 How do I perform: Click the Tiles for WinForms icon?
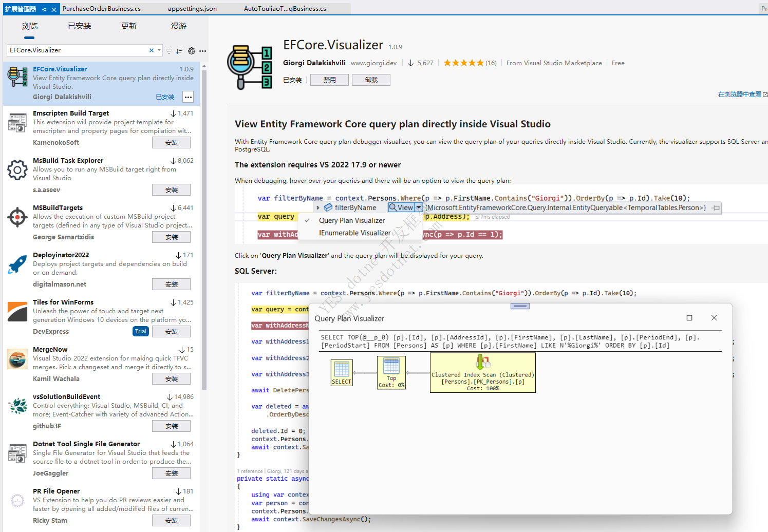click(x=17, y=312)
